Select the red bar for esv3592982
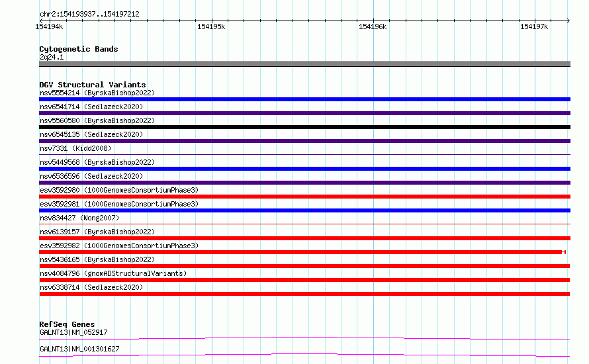 coord(302,252)
